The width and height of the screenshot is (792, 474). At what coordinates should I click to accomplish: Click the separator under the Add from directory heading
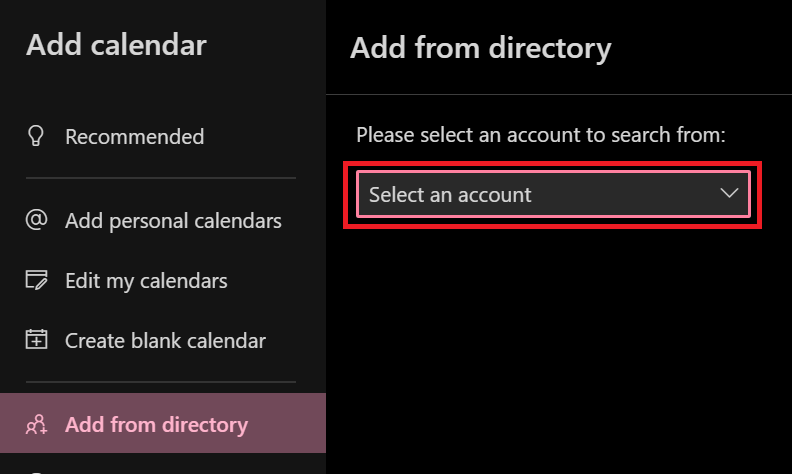559,94
